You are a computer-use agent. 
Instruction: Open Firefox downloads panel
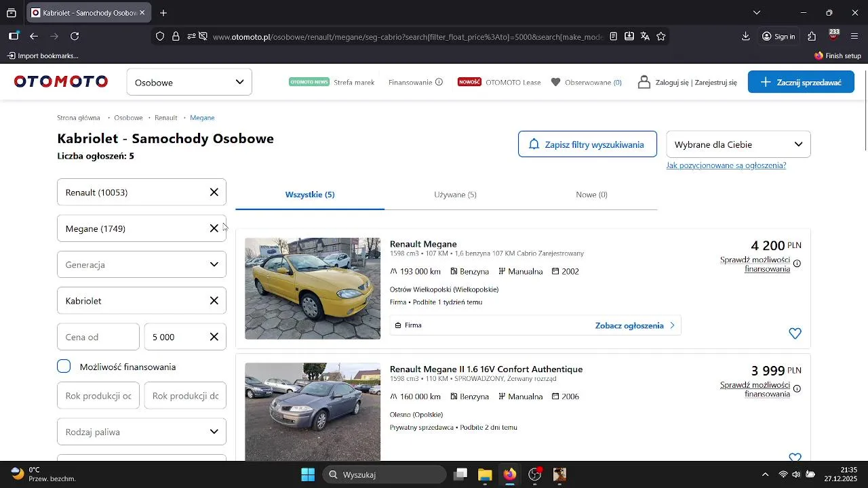click(746, 37)
